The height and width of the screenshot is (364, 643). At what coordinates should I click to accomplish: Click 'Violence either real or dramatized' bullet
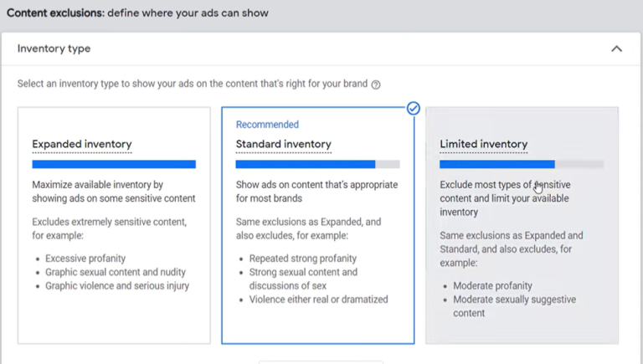[x=318, y=299]
